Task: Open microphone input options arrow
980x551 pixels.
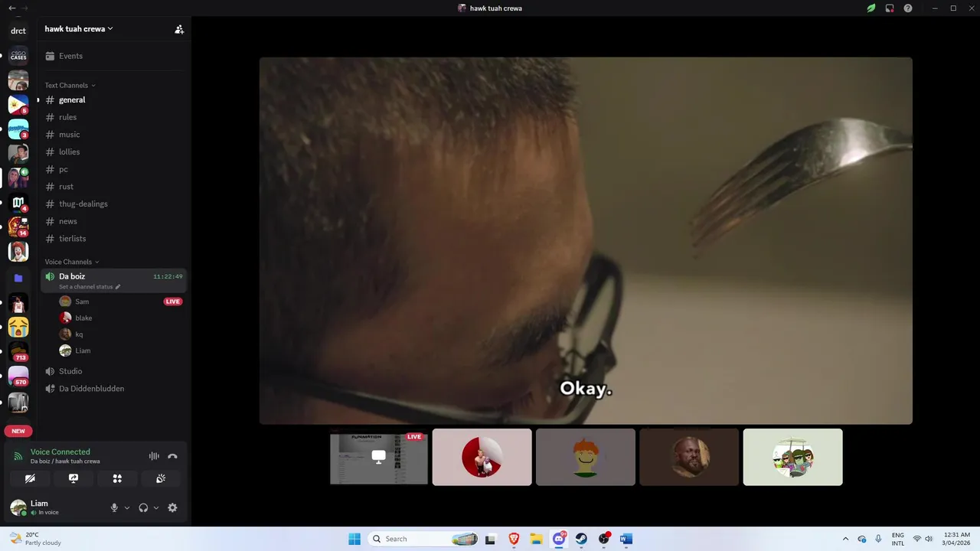Action: click(x=127, y=507)
